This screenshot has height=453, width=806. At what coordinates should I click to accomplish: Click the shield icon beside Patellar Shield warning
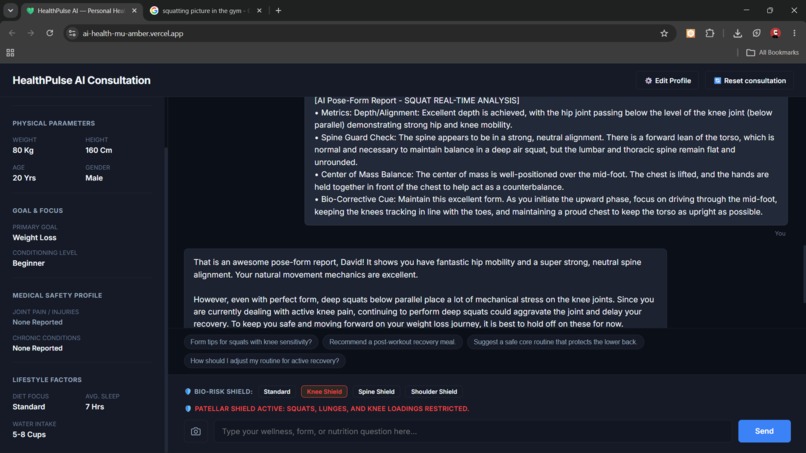tap(188, 409)
